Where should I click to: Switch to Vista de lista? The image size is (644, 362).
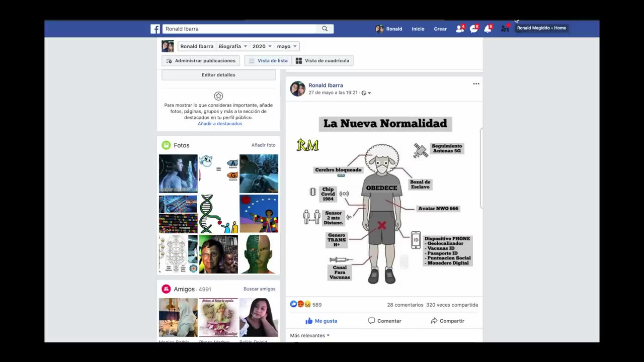coord(268,61)
